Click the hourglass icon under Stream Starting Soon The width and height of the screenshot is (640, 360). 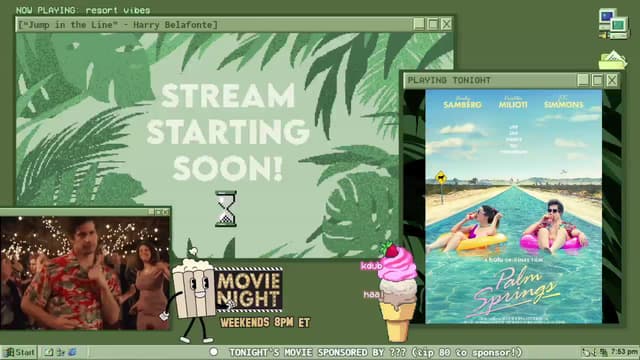pyautogui.click(x=226, y=209)
